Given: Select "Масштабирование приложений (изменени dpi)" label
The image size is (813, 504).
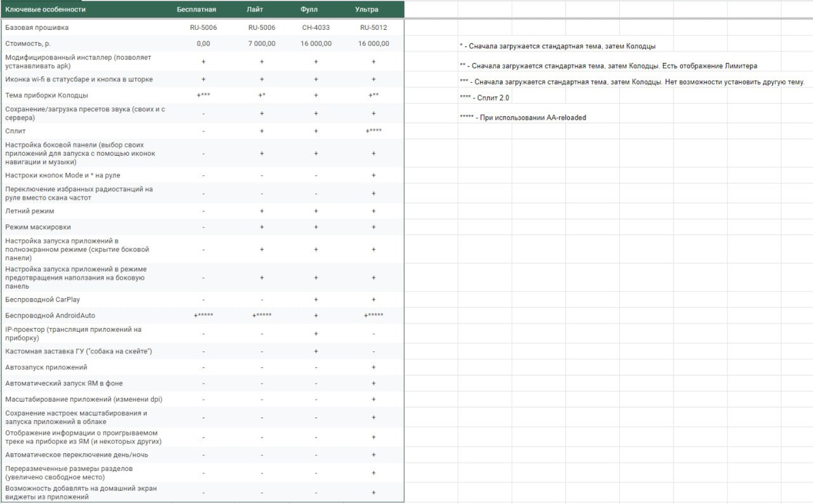Looking at the screenshot, I should coord(83,399).
